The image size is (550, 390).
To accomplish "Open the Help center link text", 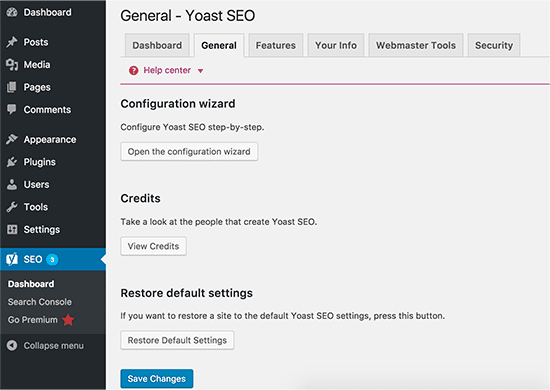I will point(167,70).
